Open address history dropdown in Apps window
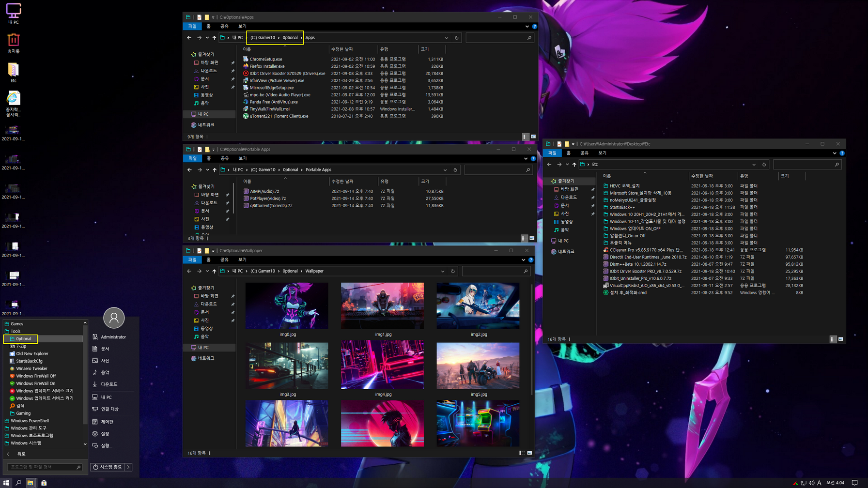The height and width of the screenshot is (488, 868). click(x=447, y=38)
